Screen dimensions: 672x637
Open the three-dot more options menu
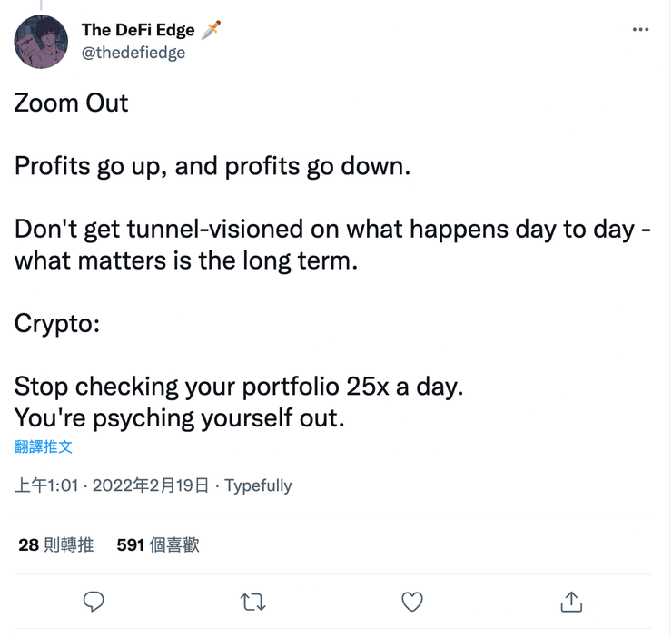click(640, 30)
